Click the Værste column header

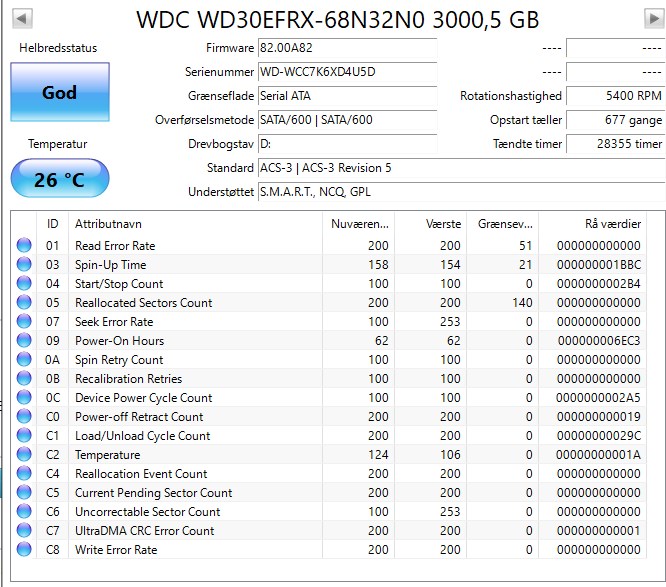pyautogui.click(x=431, y=224)
